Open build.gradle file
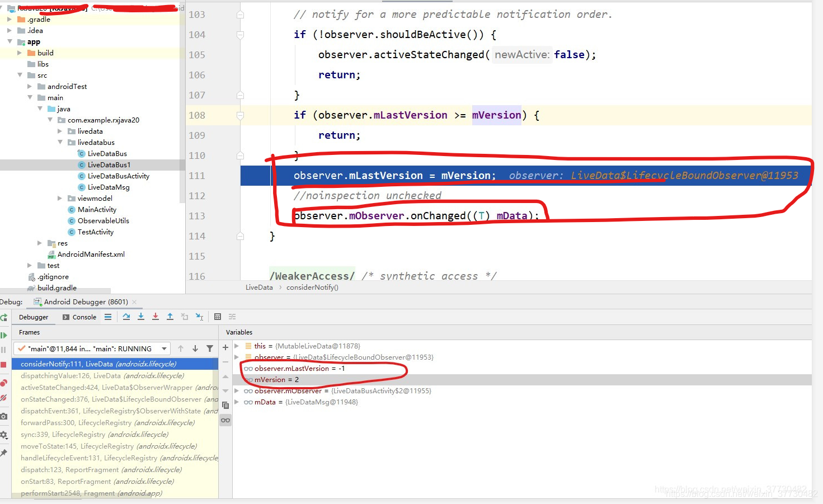Image resolution: width=823 pixels, height=504 pixels. [57, 288]
